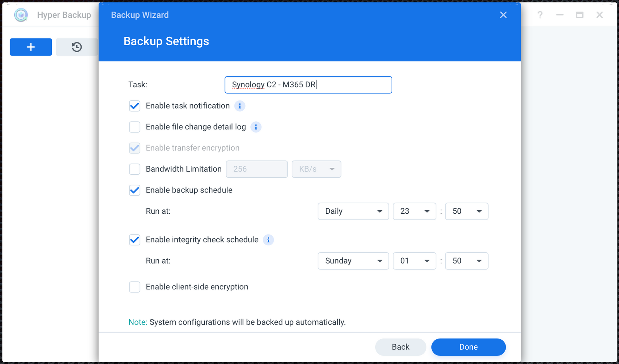The image size is (619, 364).
Task: Expand the backup hour dropdown showing 23
Action: click(414, 211)
